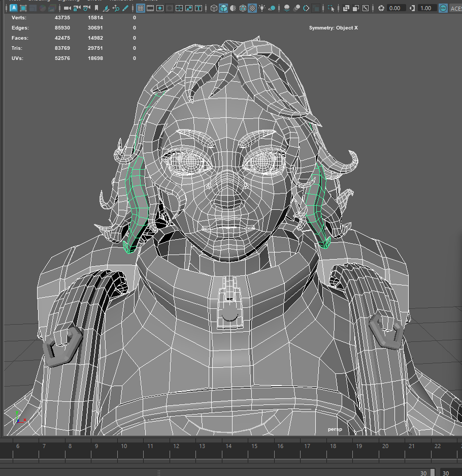
Task: Click the Tris: row in the poly count
Action: click(x=74, y=48)
